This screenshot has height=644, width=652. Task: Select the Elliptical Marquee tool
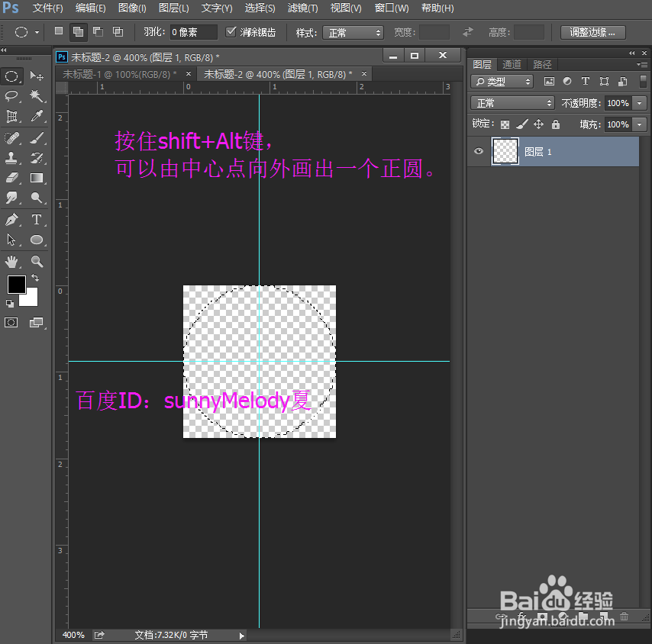11,76
